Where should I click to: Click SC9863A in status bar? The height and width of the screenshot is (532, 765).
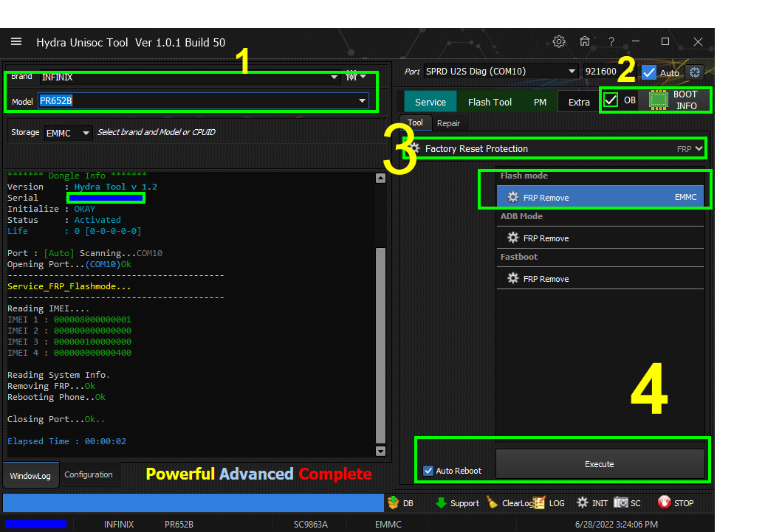(311, 524)
